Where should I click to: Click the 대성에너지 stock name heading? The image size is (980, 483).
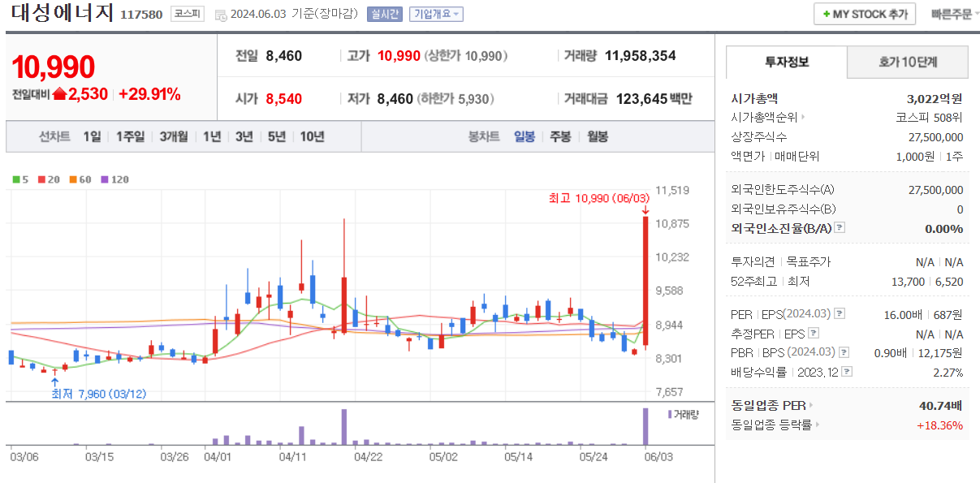point(63,14)
